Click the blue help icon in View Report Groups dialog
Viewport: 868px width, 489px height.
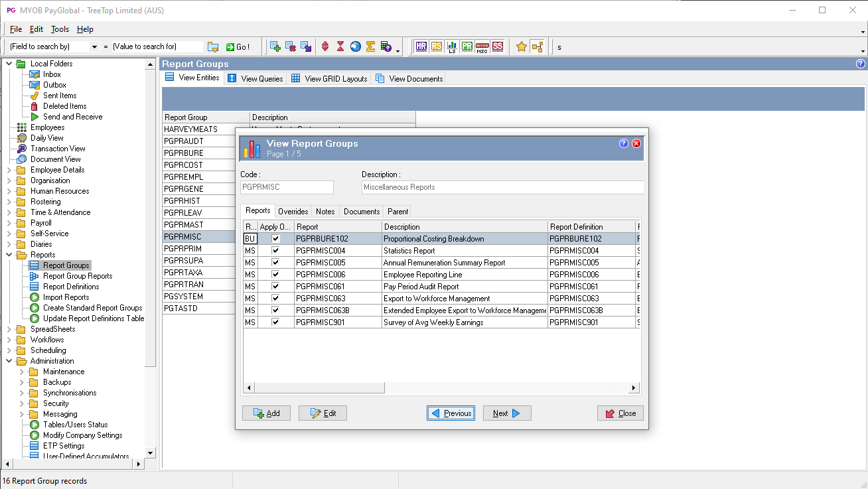tap(624, 143)
